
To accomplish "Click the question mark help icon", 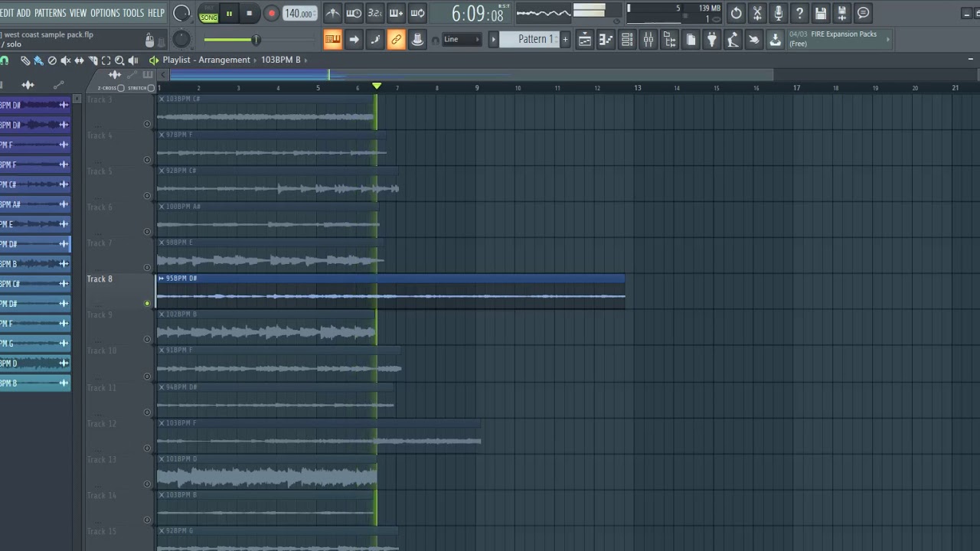I will [799, 13].
